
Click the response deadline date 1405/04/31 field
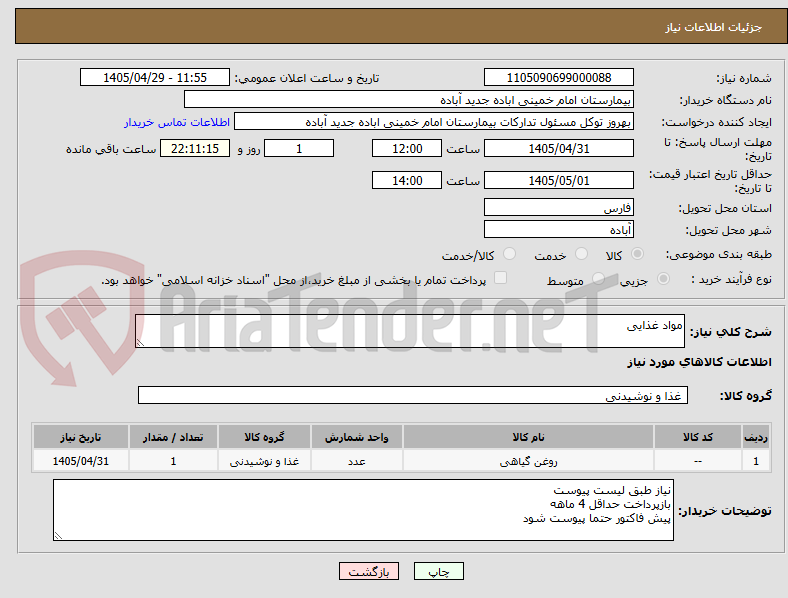(x=558, y=148)
